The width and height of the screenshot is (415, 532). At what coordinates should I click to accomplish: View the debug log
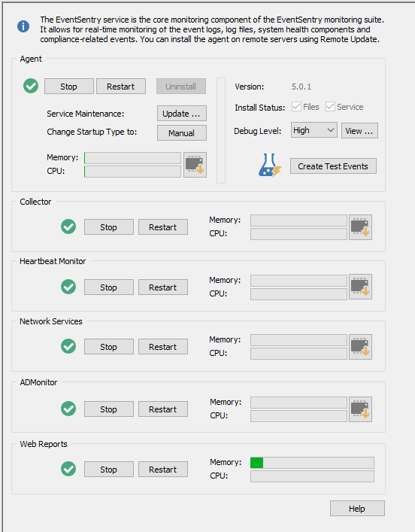359,131
